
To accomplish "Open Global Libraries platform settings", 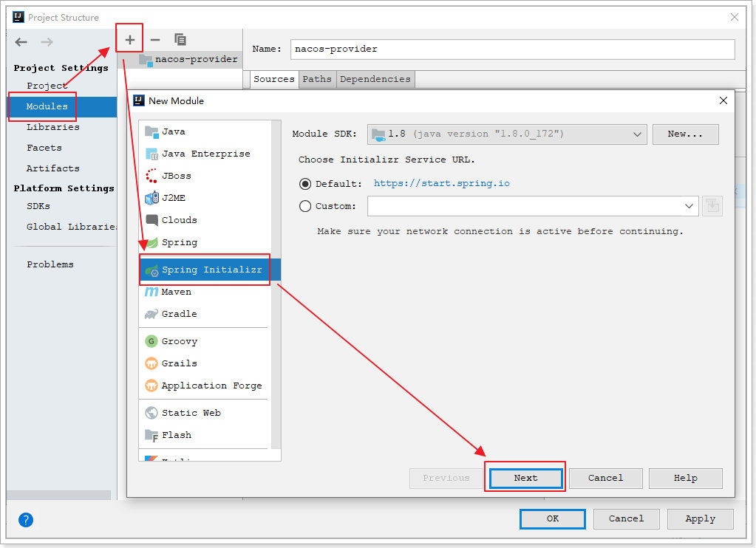I will (72, 227).
